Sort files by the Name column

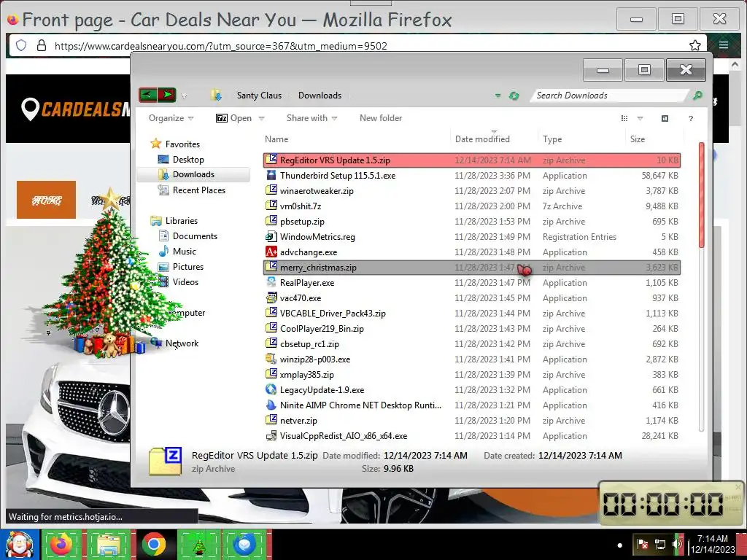click(x=276, y=139)
